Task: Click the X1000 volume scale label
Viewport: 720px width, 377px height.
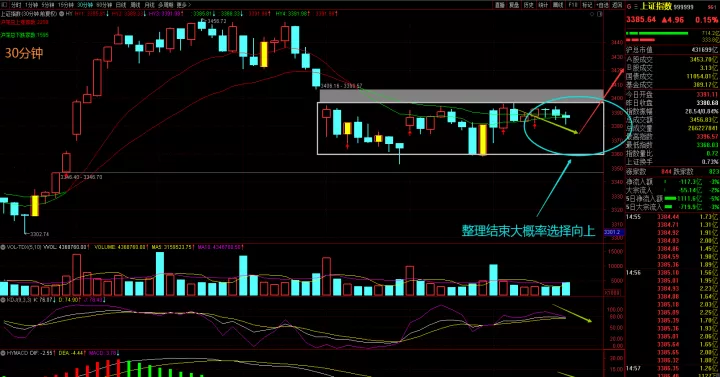Action: tap(613, 293)
